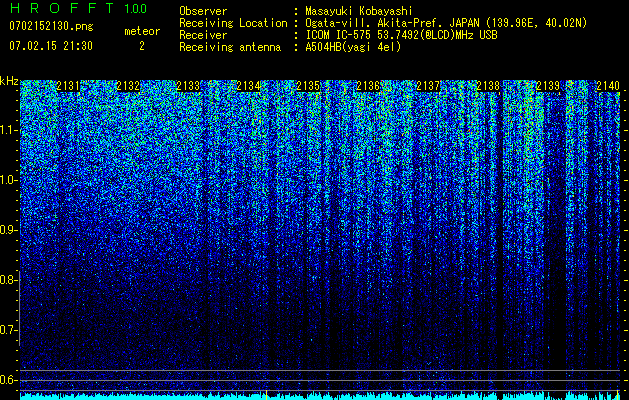Click the 1.0 kHz axis label

[x=7, y=180]
